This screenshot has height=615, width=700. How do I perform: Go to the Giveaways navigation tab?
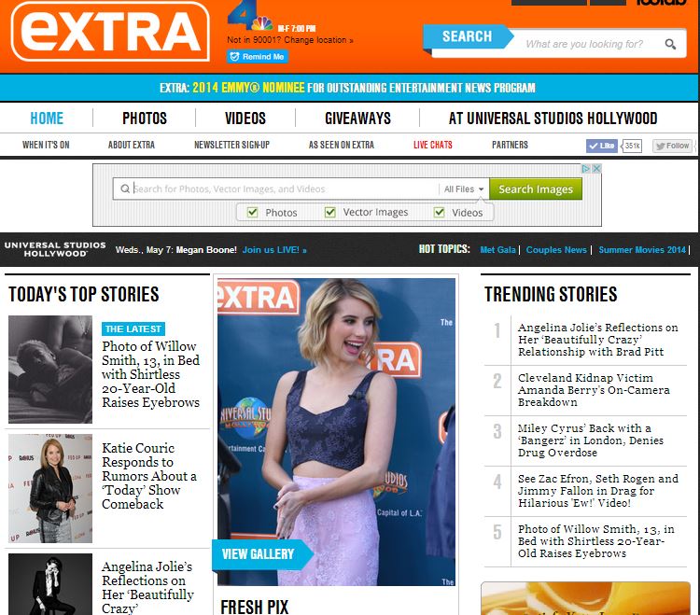pos(357,118)
